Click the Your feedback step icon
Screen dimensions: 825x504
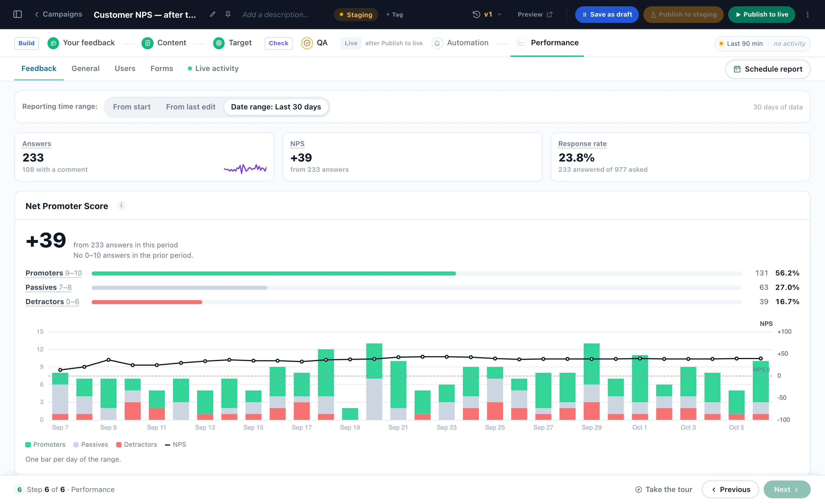(x=53, y=43)
